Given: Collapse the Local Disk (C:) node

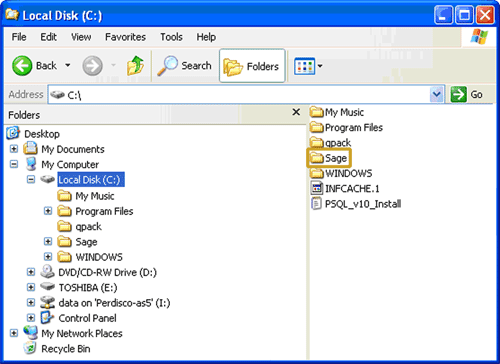Looking at the screenshot, I should click(31, 179).
